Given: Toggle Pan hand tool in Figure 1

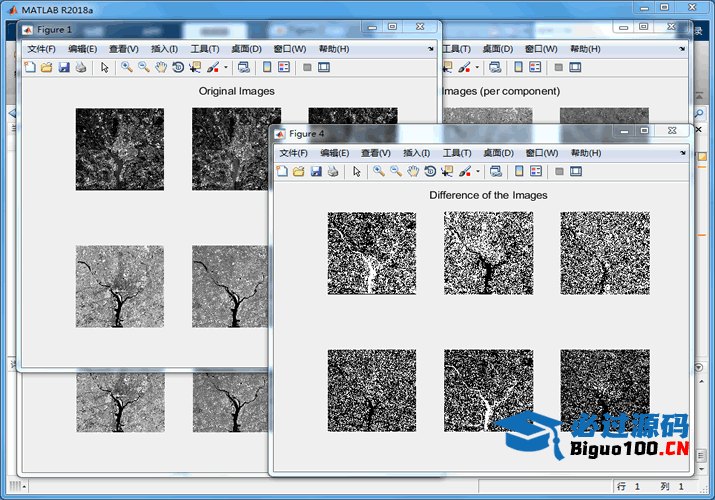Looking at the screenshot, I should point(160,68).
